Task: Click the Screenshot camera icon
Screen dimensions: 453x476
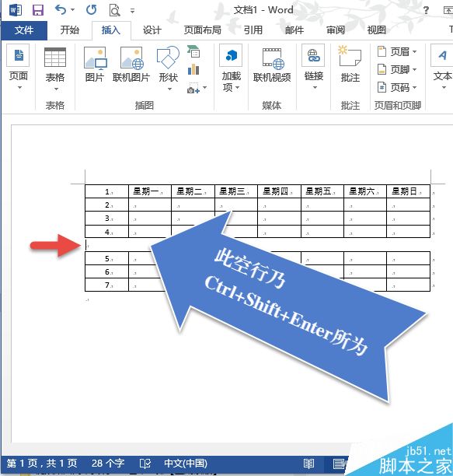Action: (193, 89)
